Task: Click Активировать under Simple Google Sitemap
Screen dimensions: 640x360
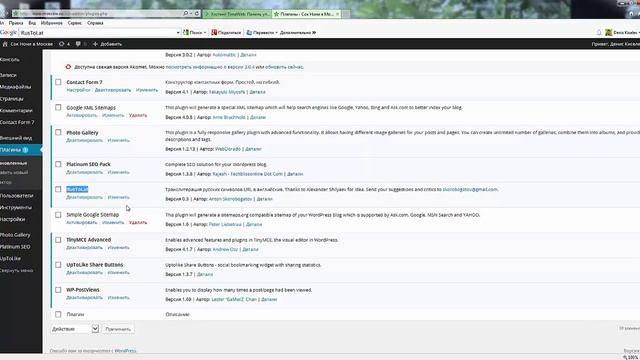Action: 82,222
